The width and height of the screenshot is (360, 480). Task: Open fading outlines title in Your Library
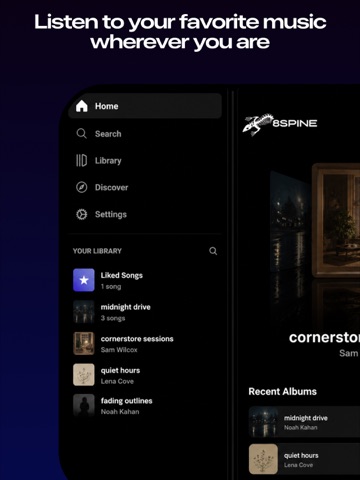point(127,401)
